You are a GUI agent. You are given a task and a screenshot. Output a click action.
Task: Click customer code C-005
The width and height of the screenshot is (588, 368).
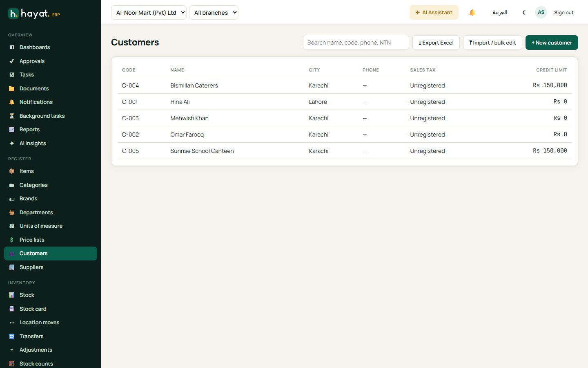click(131, 151)
